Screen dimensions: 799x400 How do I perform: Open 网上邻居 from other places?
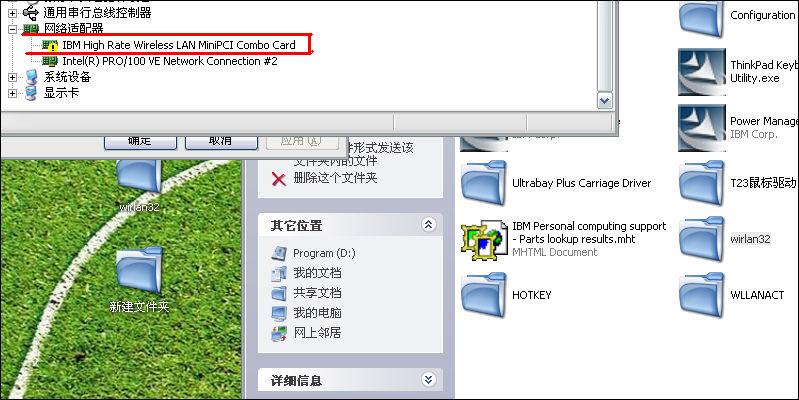point(317,333)
